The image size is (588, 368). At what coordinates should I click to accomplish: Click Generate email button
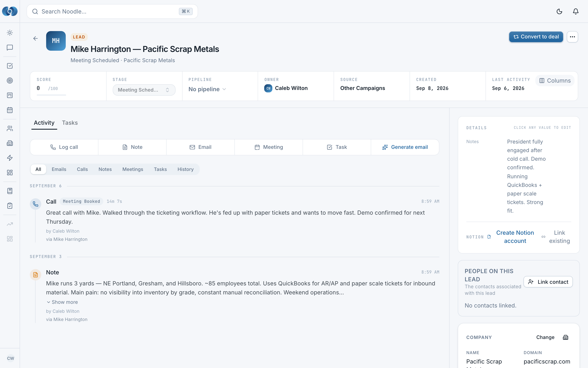(x=405, y=147)
